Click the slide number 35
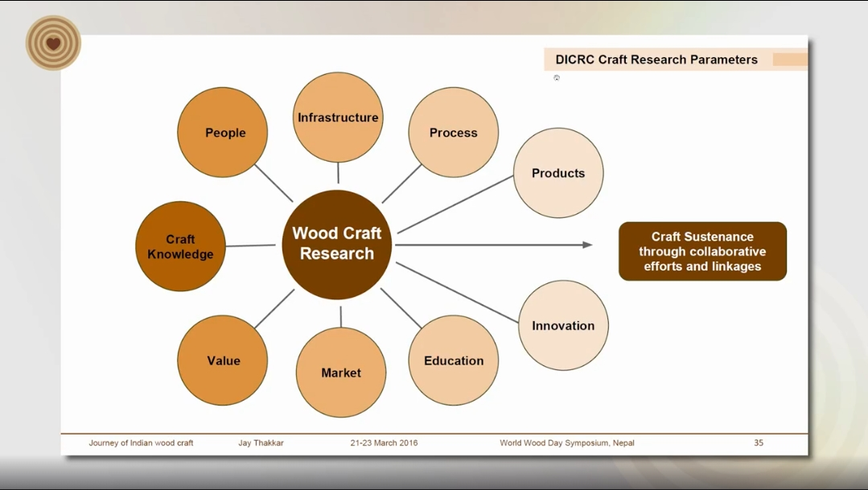Viewport: 868px width, 490px height. (758, 443)
